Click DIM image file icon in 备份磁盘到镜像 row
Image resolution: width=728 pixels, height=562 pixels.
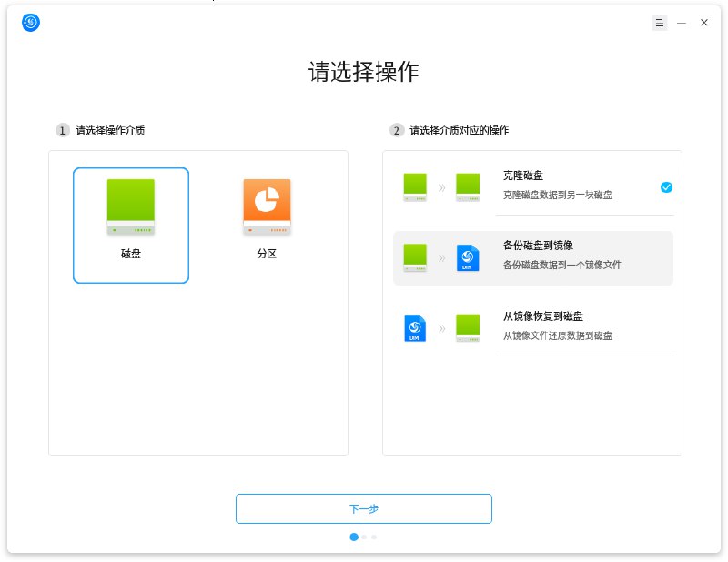[468, 257]
